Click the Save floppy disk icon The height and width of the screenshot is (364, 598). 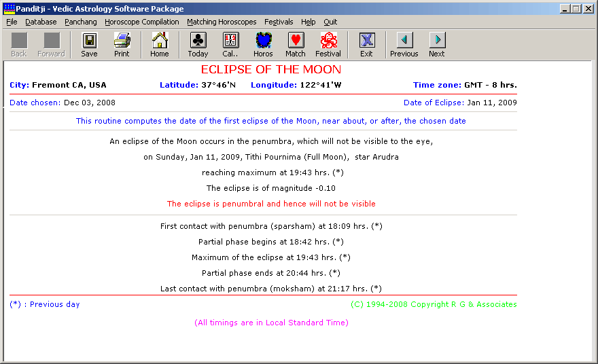click(89, 40)
